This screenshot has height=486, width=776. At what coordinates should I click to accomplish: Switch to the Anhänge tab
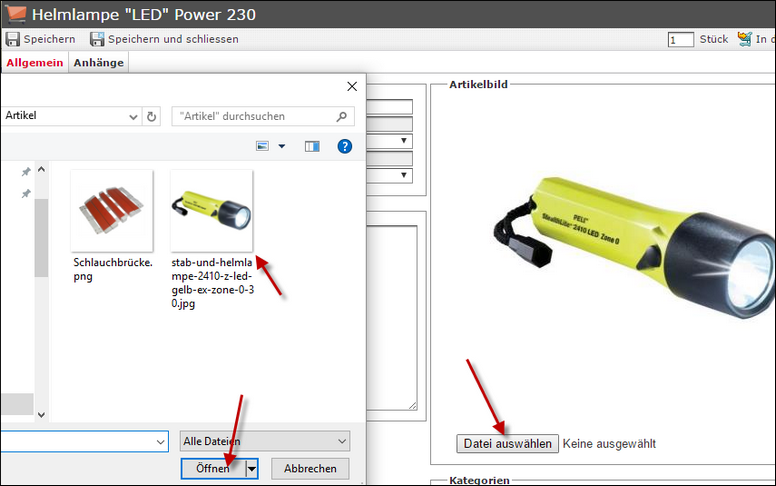(x=98, y=62)
